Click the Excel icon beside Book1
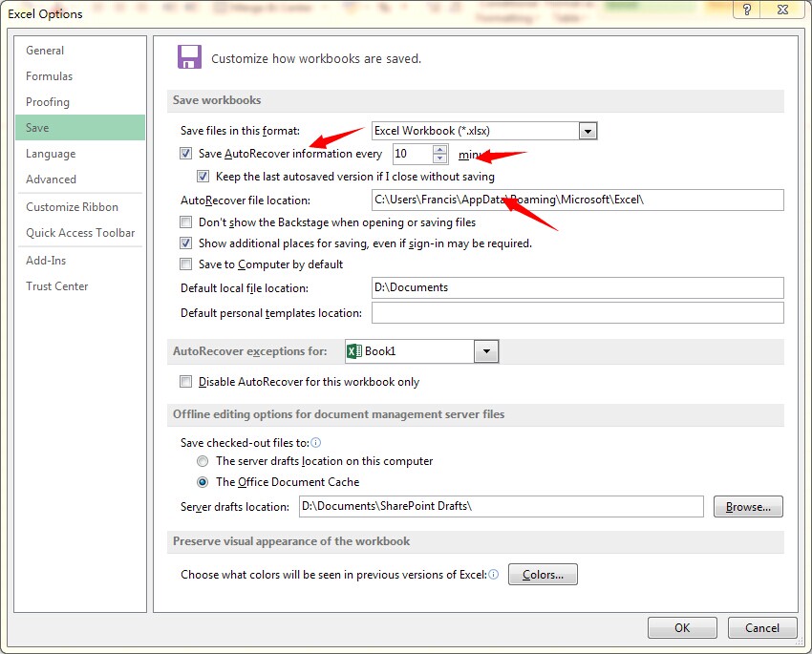Screen dimensions: 812x654 [354, 351]
